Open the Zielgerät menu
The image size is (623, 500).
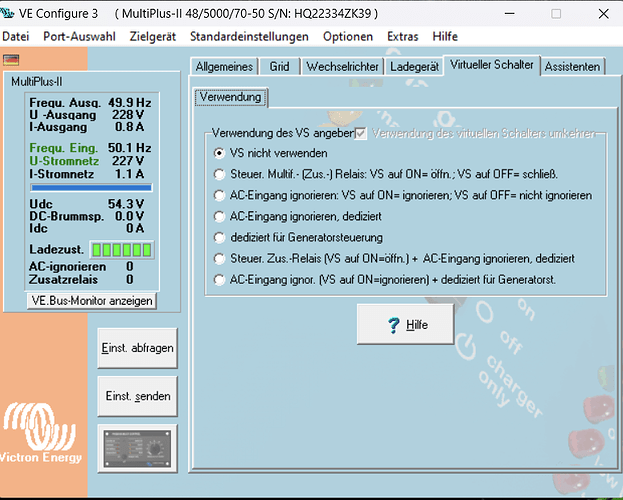[153, 37]
